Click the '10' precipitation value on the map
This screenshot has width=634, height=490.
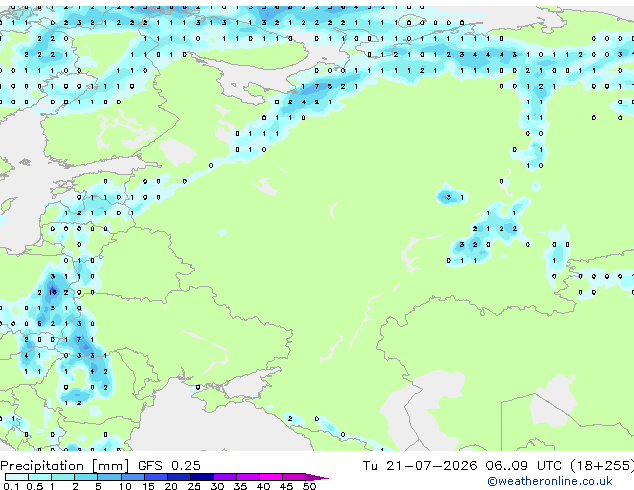(53, 292)
